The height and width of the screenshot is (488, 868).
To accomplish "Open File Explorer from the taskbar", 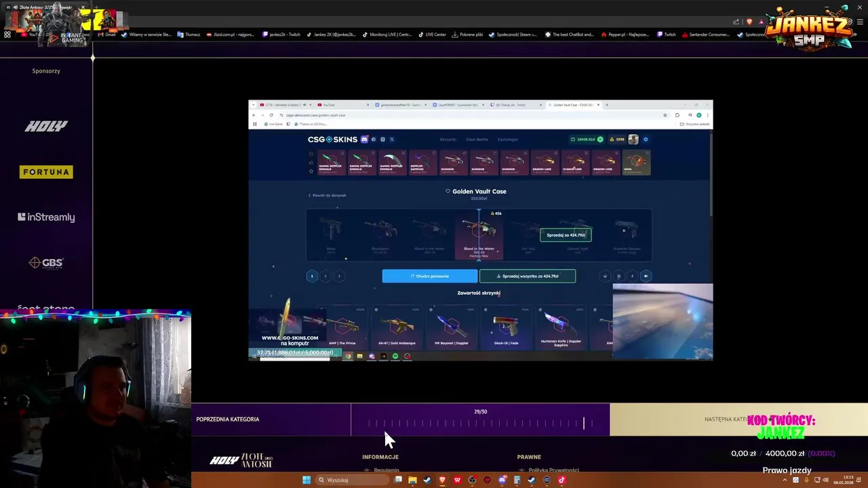I will click(x=412, y=480).
